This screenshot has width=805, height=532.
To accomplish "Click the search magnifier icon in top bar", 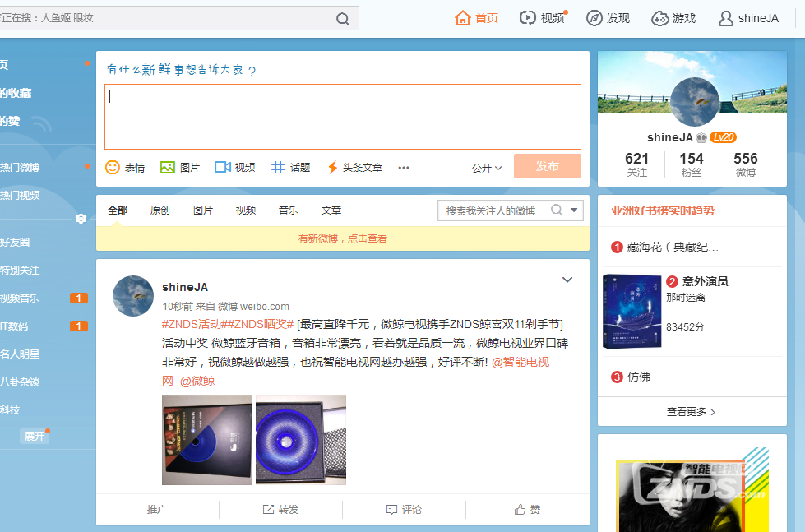I will point(343,19).
